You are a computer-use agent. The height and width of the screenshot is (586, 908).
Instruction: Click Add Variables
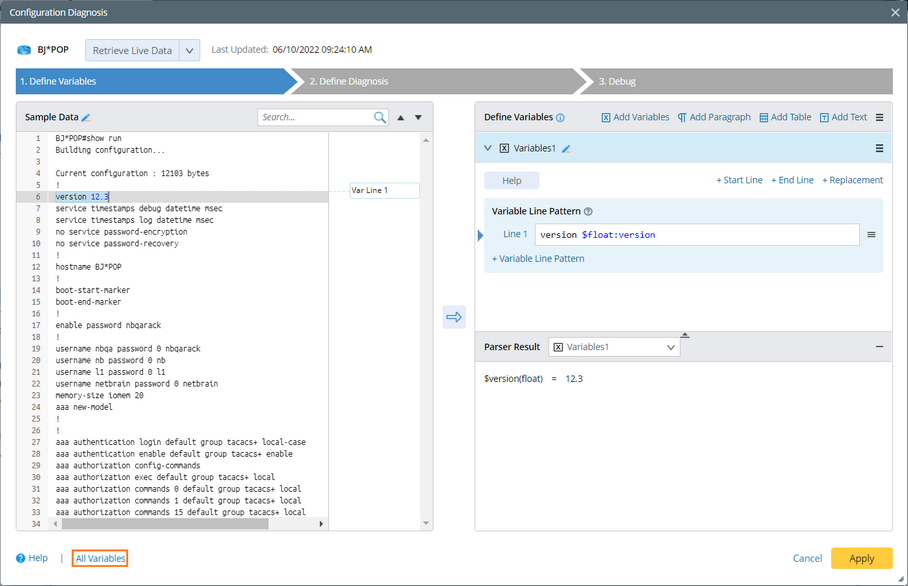pos(635,117)
